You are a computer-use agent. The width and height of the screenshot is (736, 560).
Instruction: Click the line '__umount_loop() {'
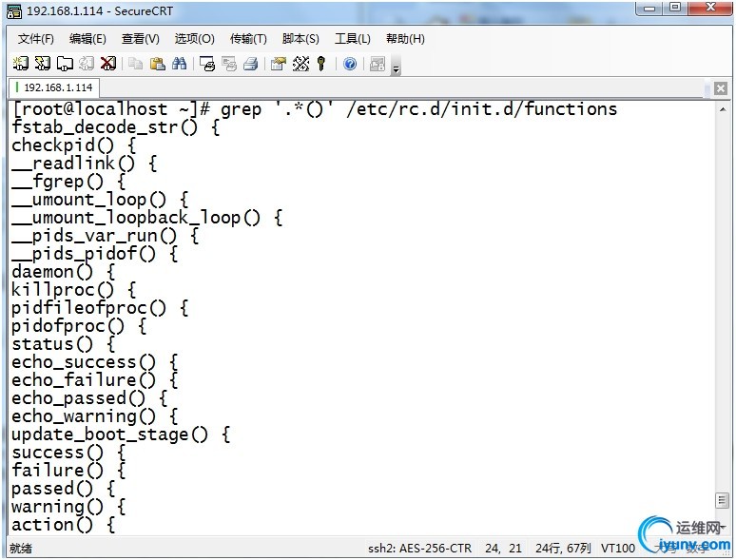pos(100,200)
